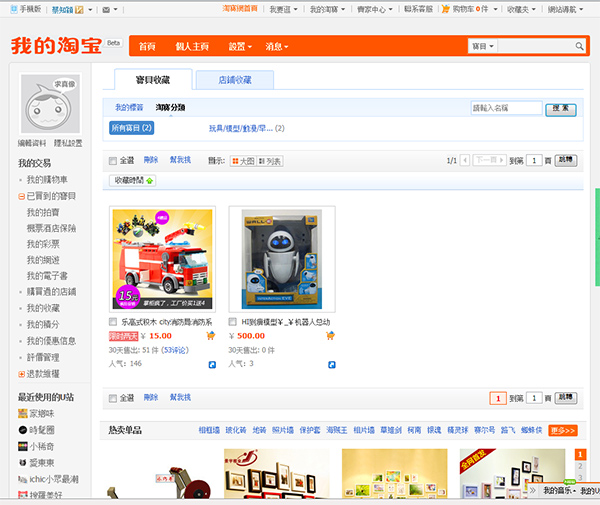Screen dimensions: 600x505
Task: Expand the 退款維權 tree node
Action: tap(21, 374)
